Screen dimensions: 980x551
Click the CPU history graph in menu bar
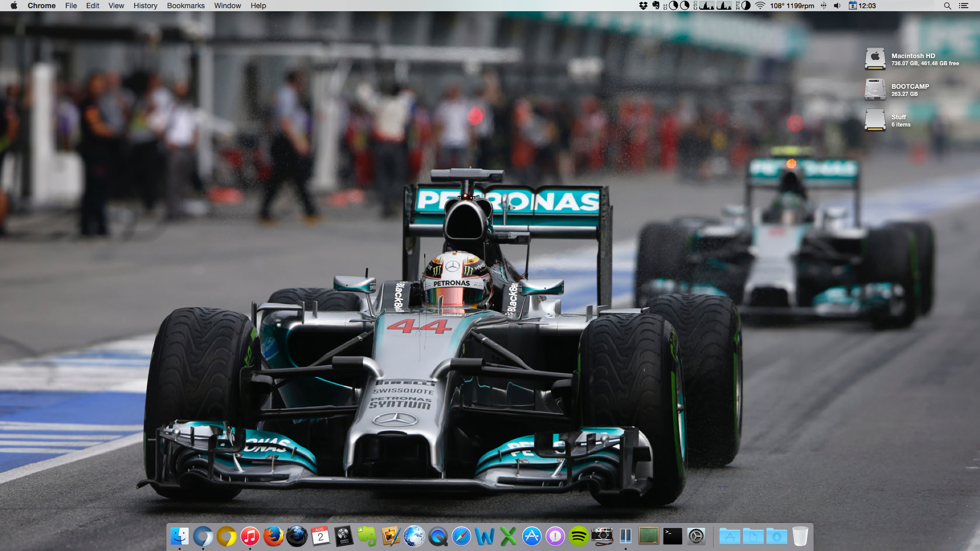(713, 6)
